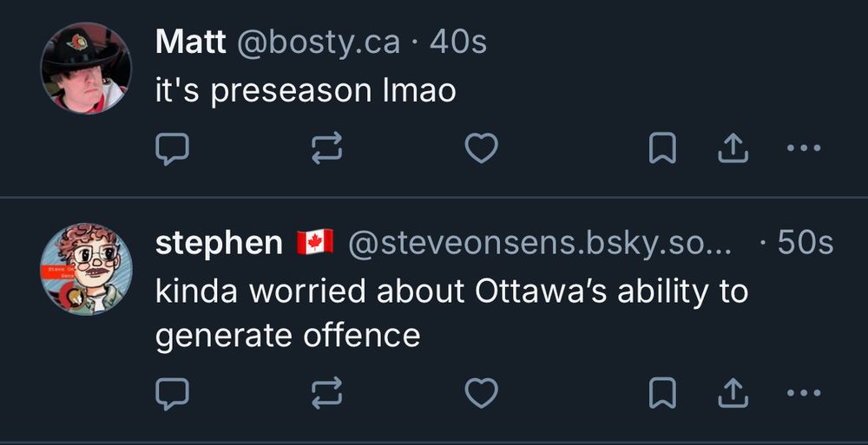Viewport: 868px width, 445px height.
Task: Like stephen's Ottawa offence post
Action: click(x=481, y=394)
